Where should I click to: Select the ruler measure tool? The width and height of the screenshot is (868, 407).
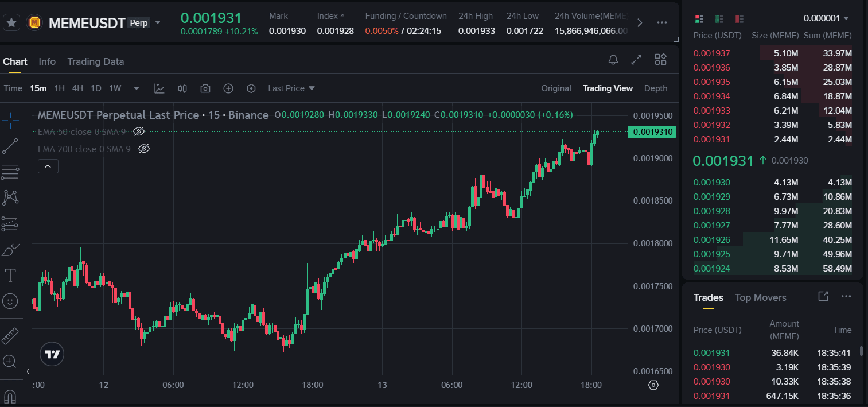click(x=10, y=336)
